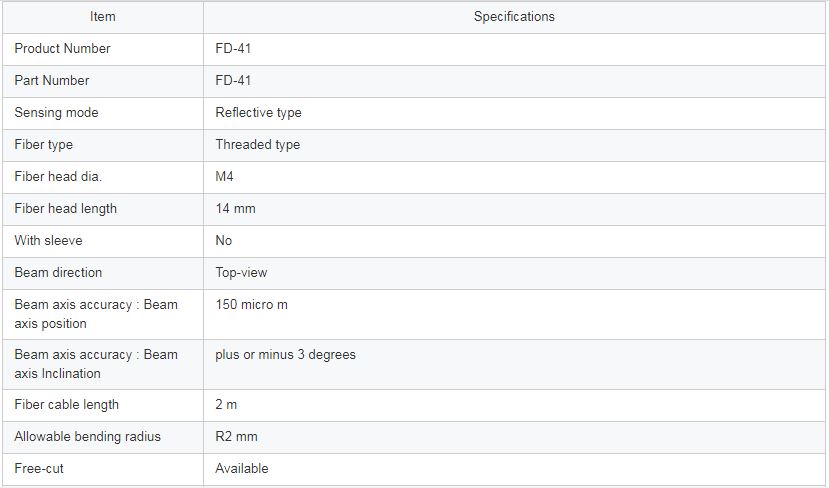The height and width of the screenshot is (488, 829).
Task: Select the Free-cut label
Action: coord(39,468)
